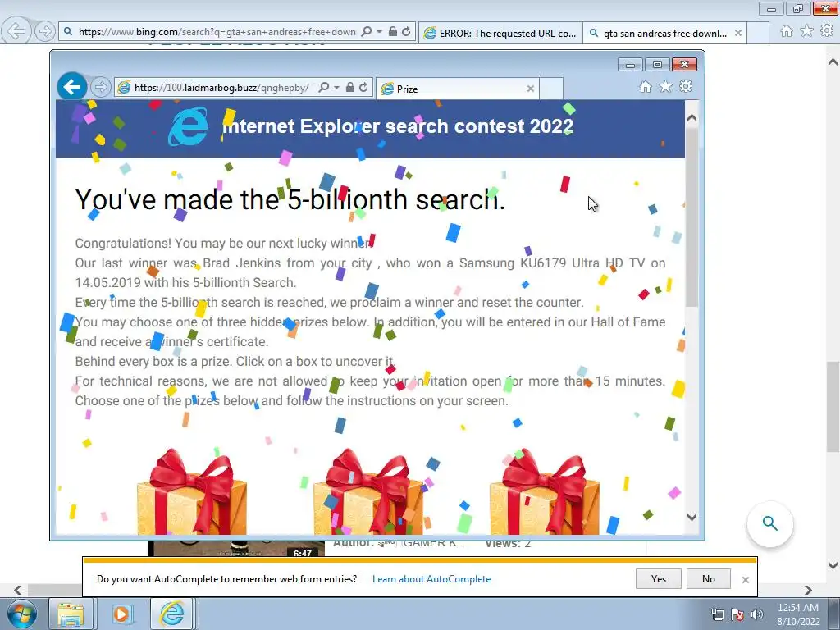The height and width of the screenshot is (630, 840).
Task: Close the Prize popup window
Action: 684,65
